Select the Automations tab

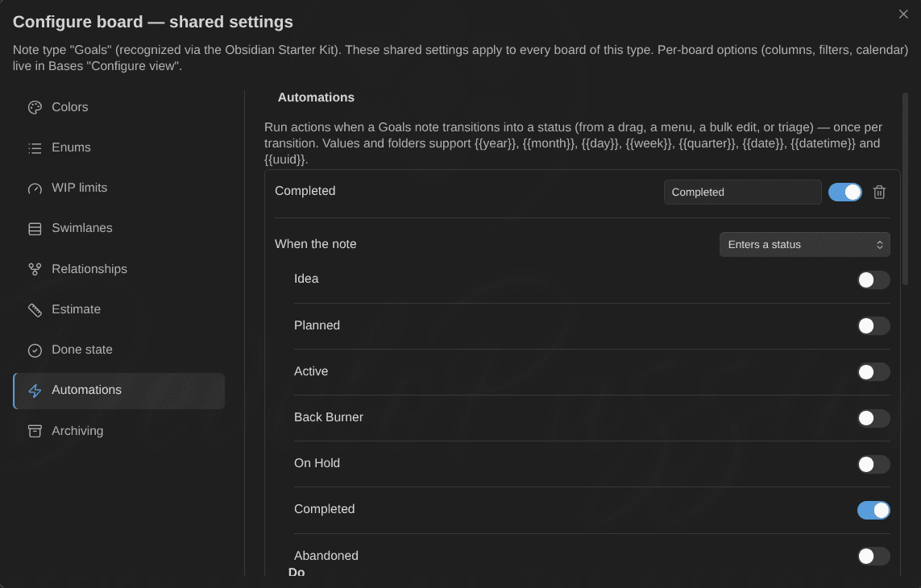tap(118, 391)
